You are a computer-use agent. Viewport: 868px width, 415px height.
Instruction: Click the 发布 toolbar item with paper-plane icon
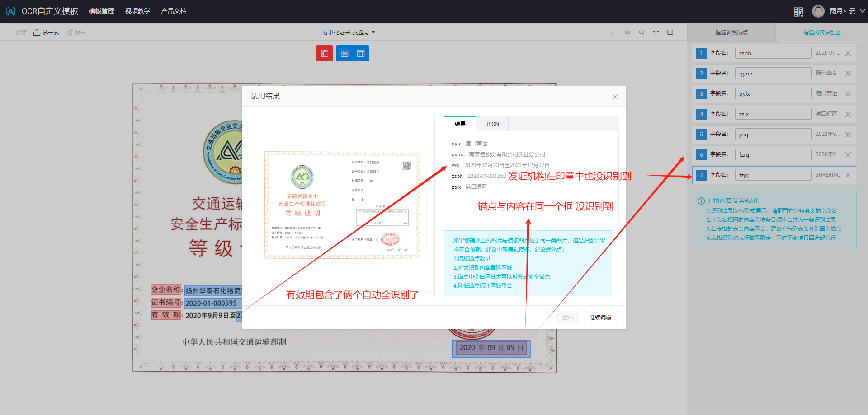(x=75, y=33)
